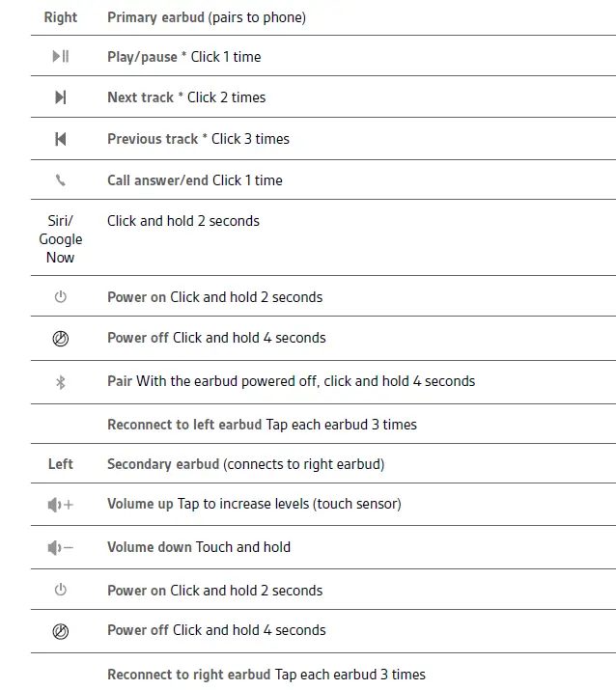Click the "Primary earbud" text
Viewport: 616px width, 690px height.
click(x=156, y=17)
